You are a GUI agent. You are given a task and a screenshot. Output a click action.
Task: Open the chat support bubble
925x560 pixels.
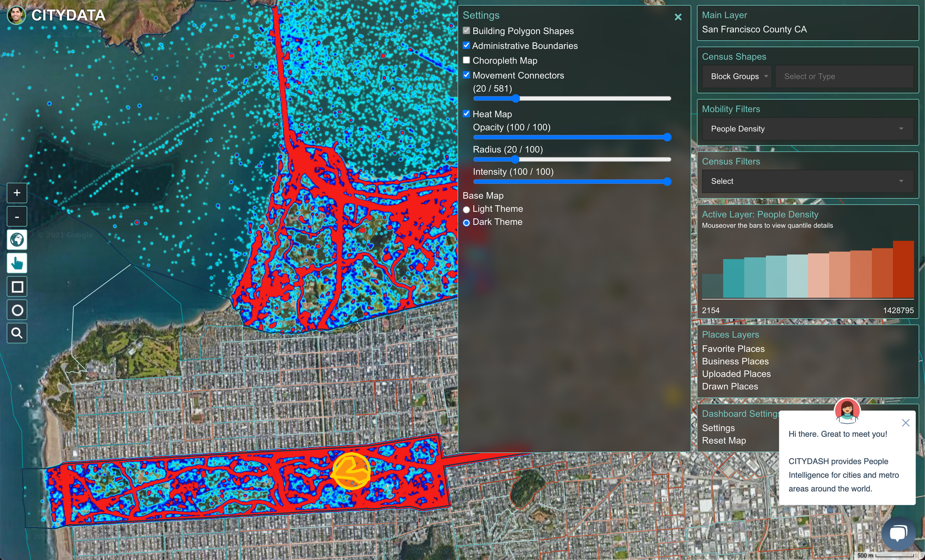coord(899,533)
